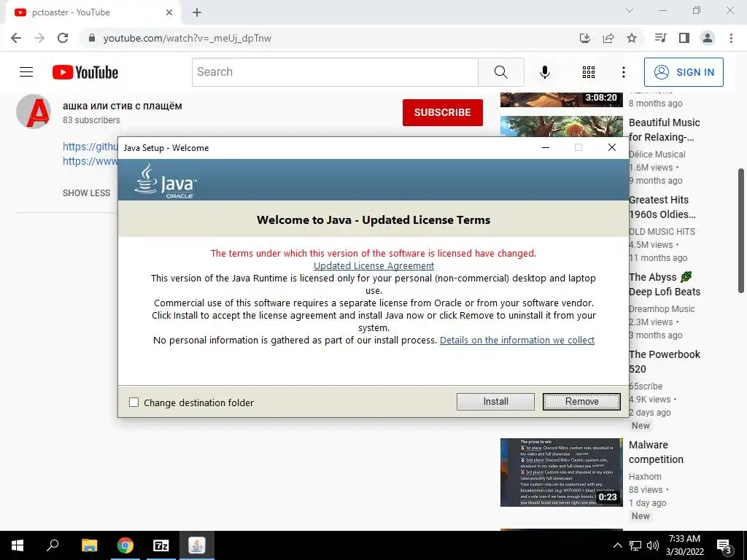The width and height of the screenshot is (747, 560).
Task: Click the SIGN IN button
Action: click(x=684, y=72)
